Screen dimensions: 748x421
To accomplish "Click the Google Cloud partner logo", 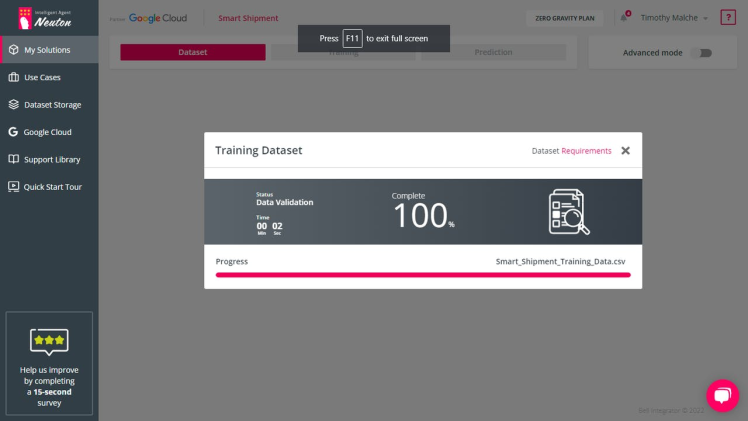I will tap(158, 18).
